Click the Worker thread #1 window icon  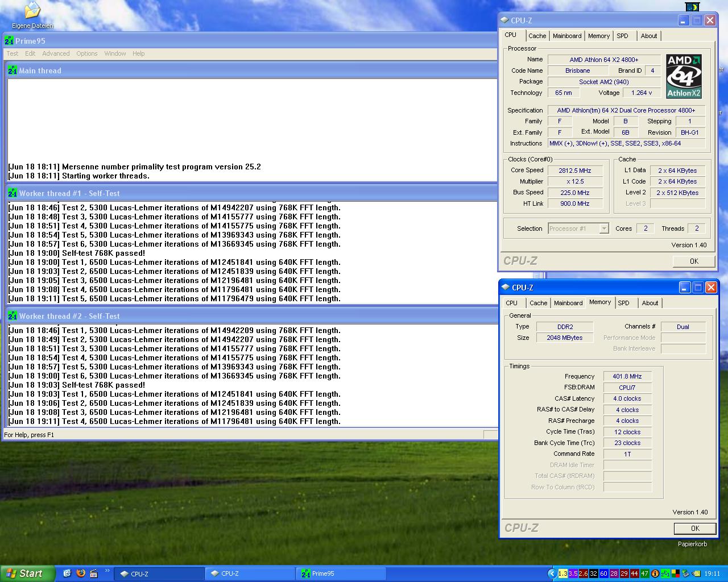pos(13,193)
